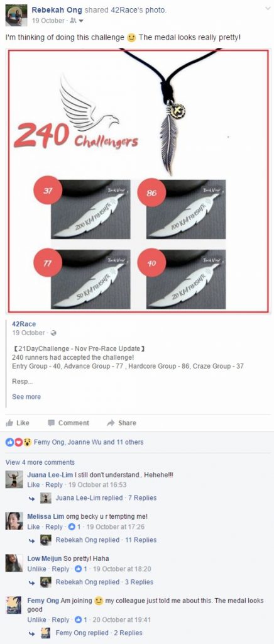
Task: Expand View 4 more comments
Action: point(40,462)
